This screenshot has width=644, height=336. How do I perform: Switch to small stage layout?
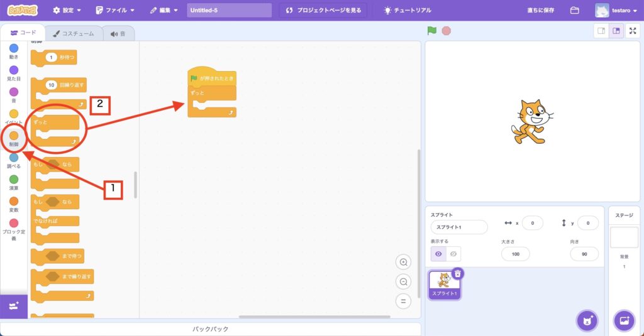coord(601,31)
